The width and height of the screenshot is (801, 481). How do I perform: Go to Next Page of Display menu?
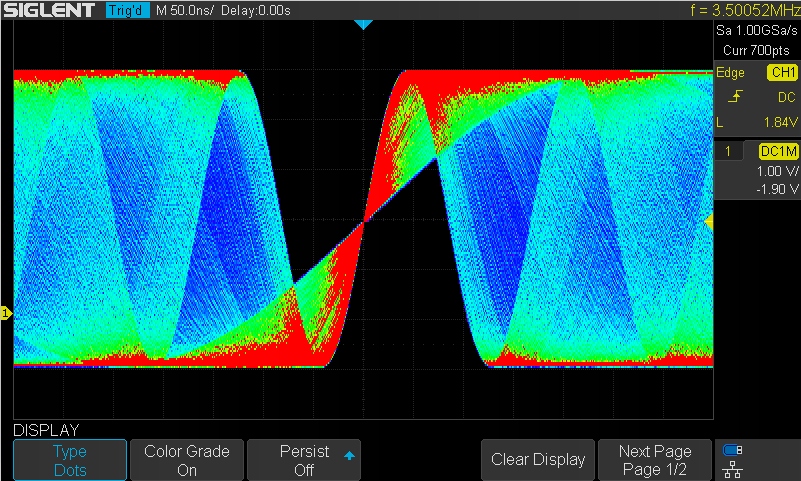(x=654, y=460)
